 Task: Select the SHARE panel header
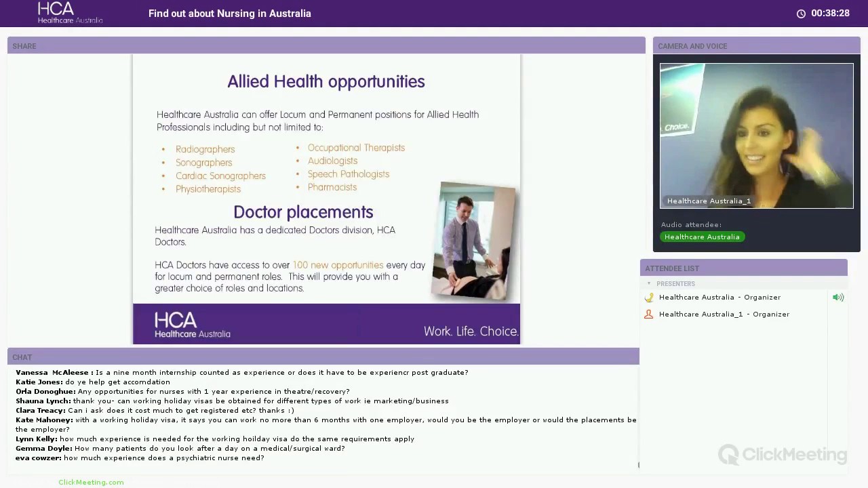coord(326,46)
